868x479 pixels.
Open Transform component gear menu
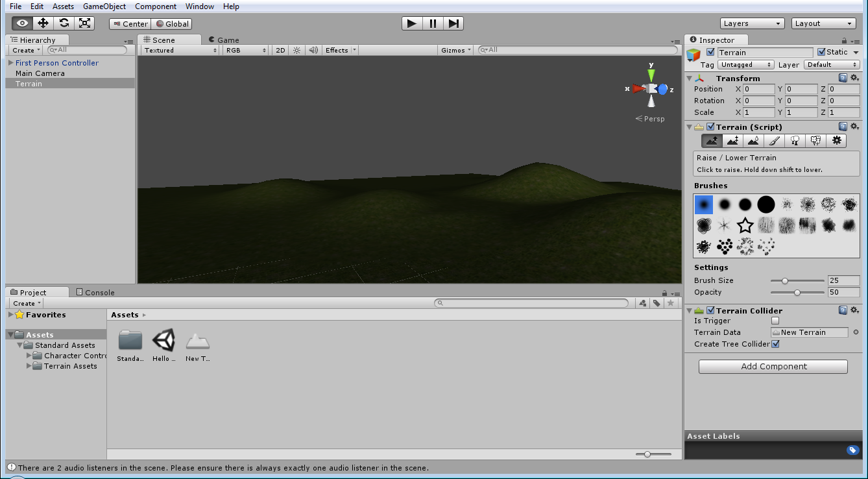[854, 78]
